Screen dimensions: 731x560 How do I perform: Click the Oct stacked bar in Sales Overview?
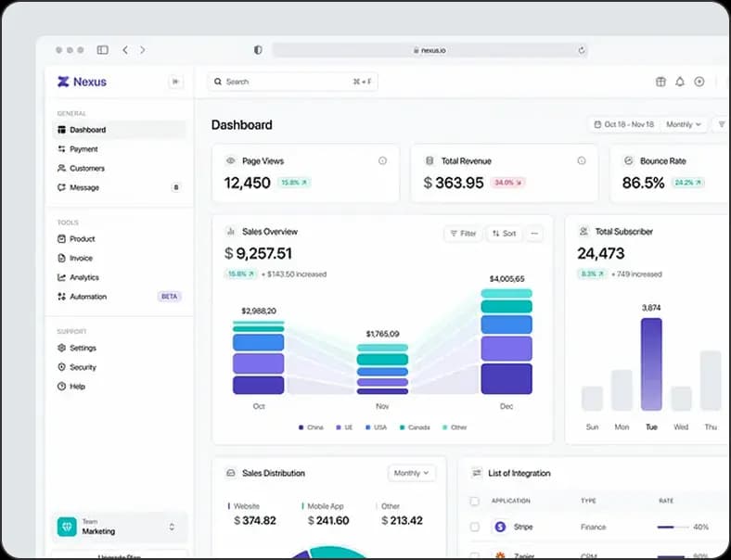click(x=258, y=357)
